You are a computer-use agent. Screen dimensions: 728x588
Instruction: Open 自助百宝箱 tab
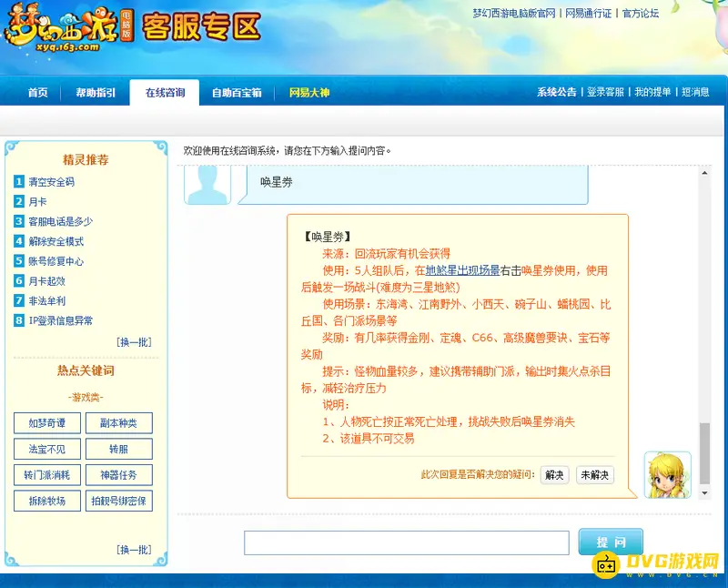[x=237, y=93]
